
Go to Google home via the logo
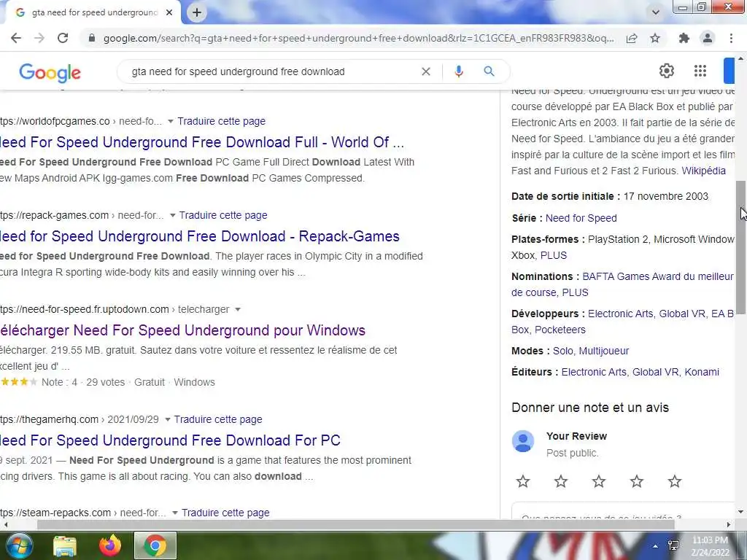point(50,72)
